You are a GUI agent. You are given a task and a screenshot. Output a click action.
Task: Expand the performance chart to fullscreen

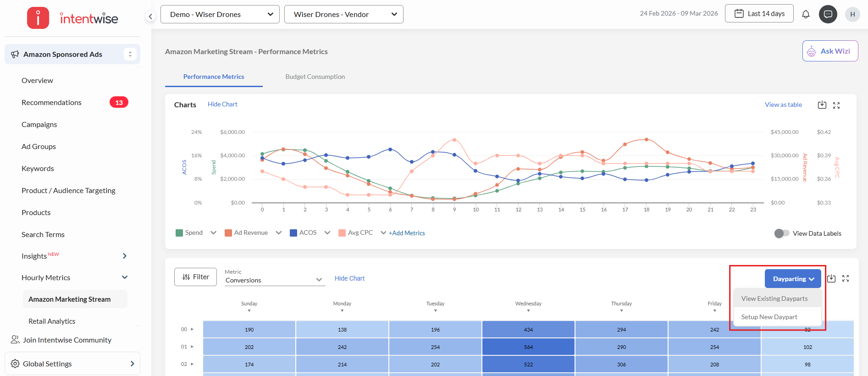coord(836,105)
